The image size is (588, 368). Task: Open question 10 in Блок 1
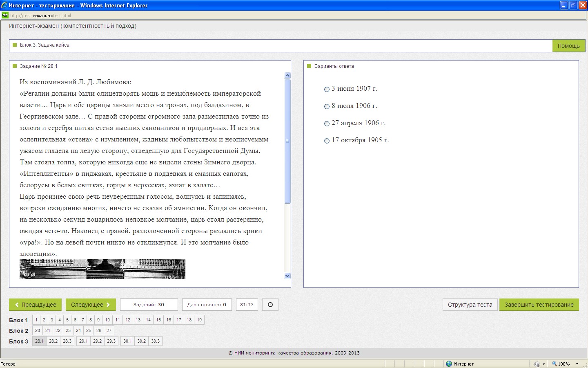pyautogui.click(x=107, y=320)
